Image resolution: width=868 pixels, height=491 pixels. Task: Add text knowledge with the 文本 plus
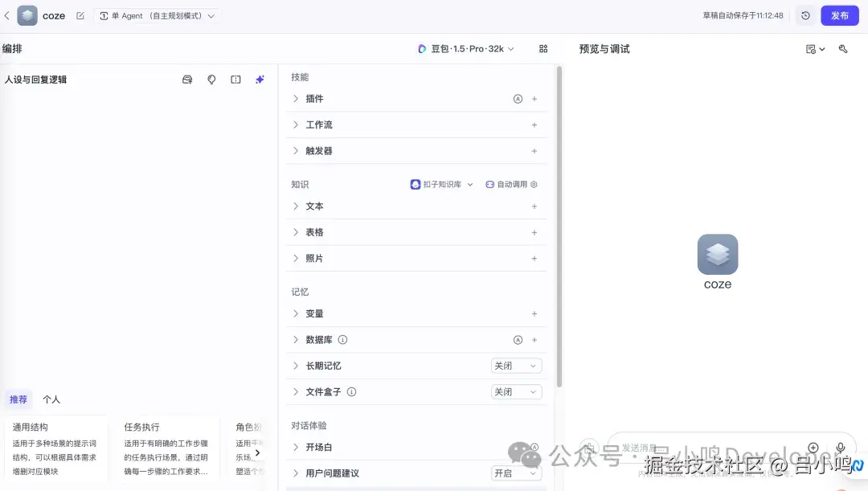click(534, 207)
